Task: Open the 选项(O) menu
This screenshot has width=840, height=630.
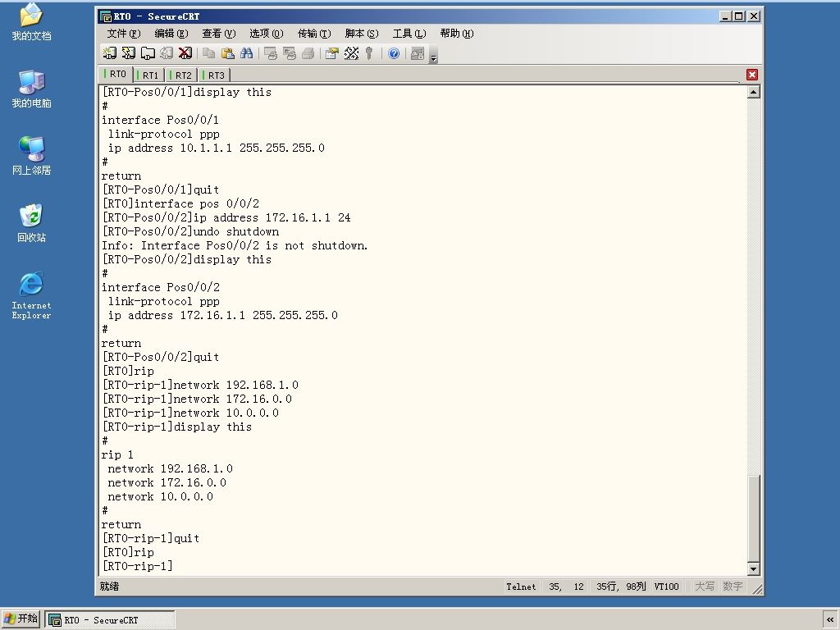Action: 267,34
